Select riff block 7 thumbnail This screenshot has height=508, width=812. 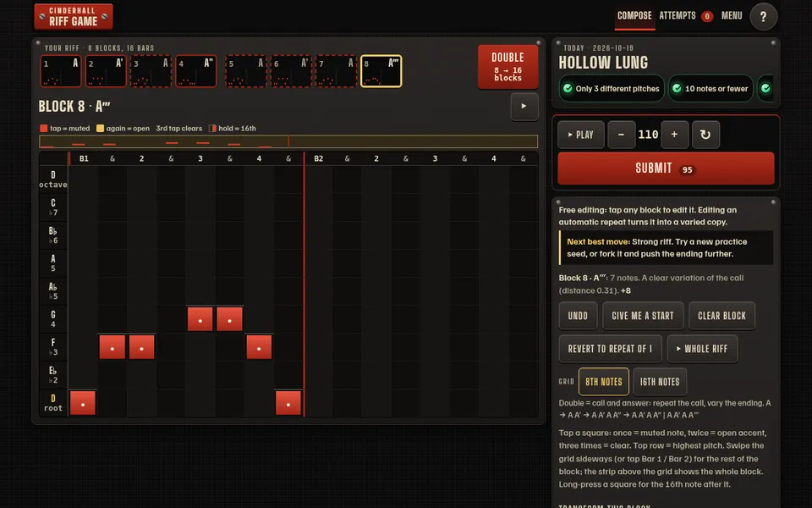336,71
